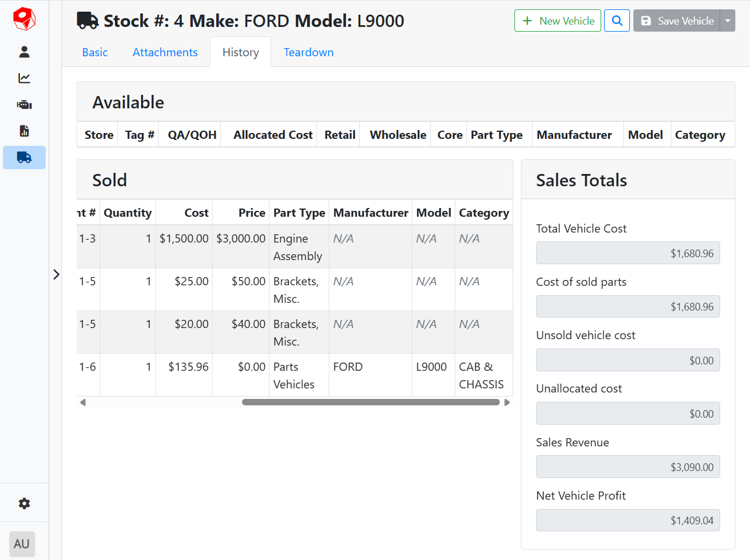Screen dimensions: 750x560
Task: Click the AU user avatar
Action: click(22, 544)
